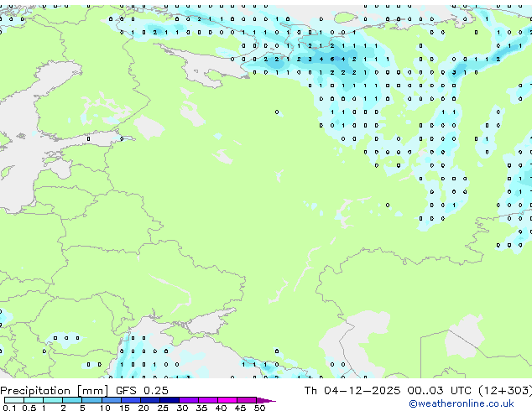532x411 pixels.
Task: Select the 5–10 mm legend color box
Action: point(91,400)
